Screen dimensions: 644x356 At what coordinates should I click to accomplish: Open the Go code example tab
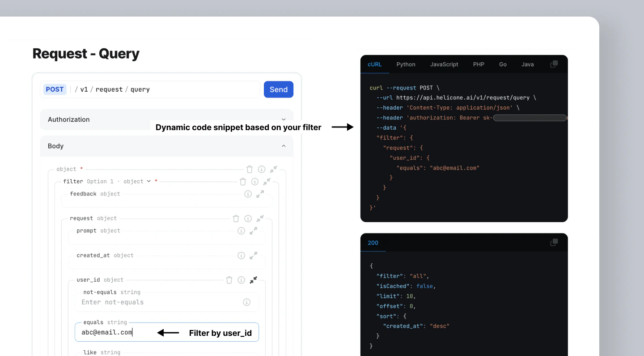pyautogui.click(x=503, y=64)
